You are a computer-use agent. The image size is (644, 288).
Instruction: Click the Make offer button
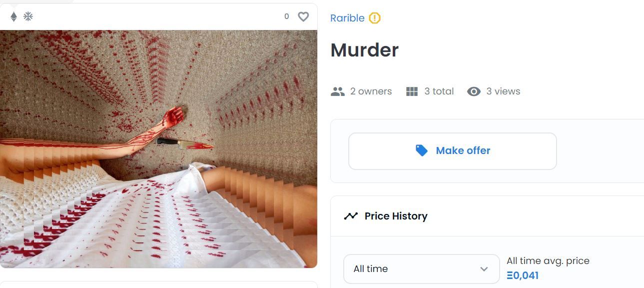453,151
